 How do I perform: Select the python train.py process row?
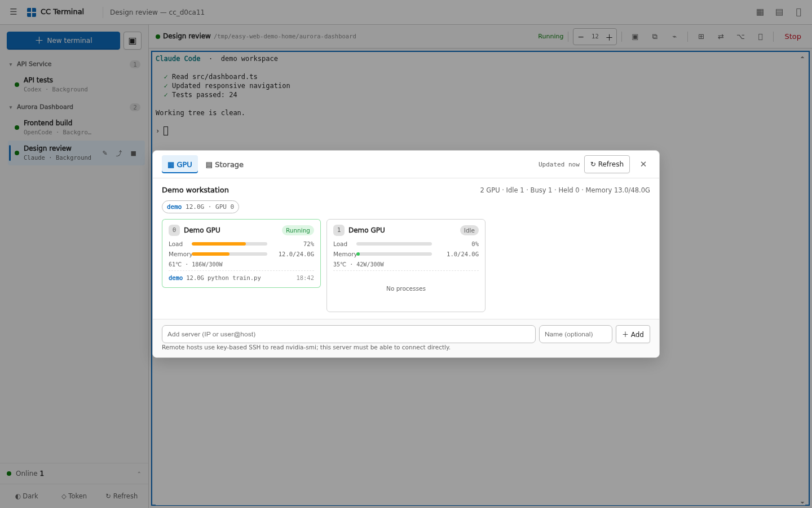click(x=241, y=278)
